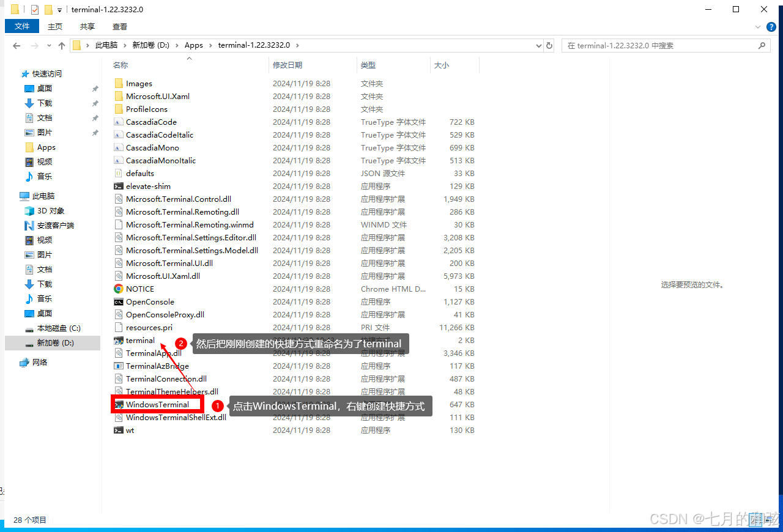Select the OpenConsoleProxy.dll file
Image resolution: width=783 pixels, height=532 pixels.
(x=165, y=315)
